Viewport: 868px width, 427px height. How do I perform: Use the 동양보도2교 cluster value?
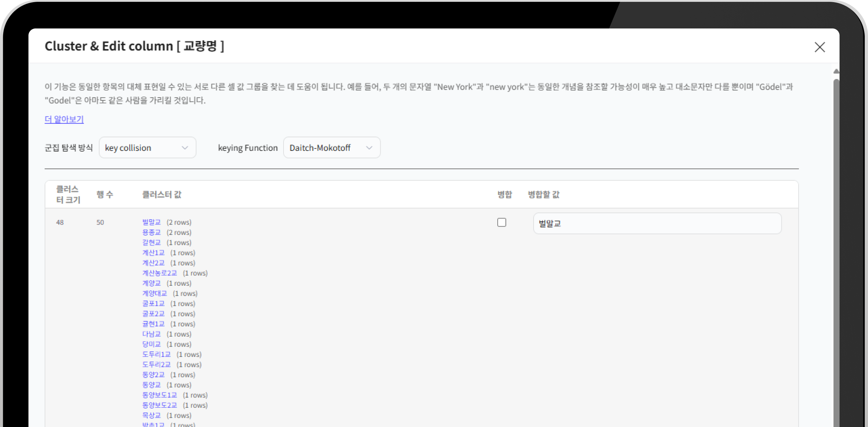click(x=160, y=405)
